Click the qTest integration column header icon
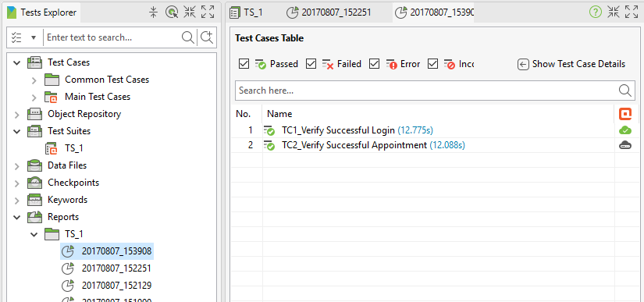644x302 pixels. point(625,114)
